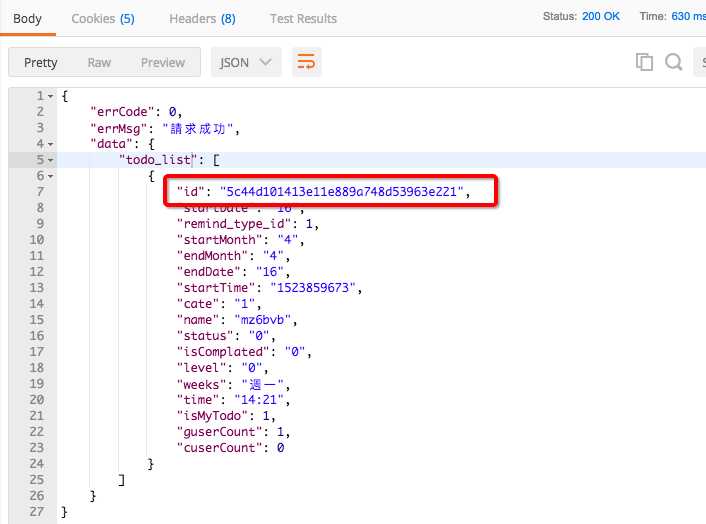Select the Raw view mode
Screen dimensions: 706x524
pyautogui.click(x=99, y=63)
